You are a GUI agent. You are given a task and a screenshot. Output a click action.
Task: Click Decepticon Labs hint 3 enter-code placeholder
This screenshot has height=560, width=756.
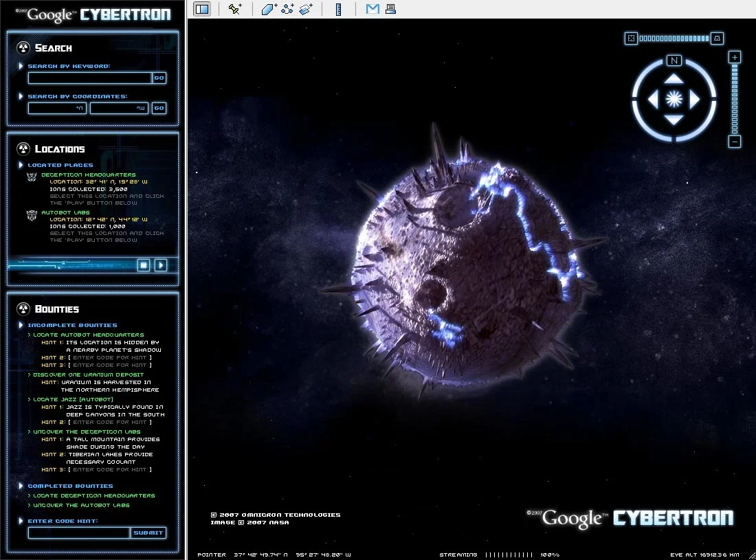coord(110,469)
